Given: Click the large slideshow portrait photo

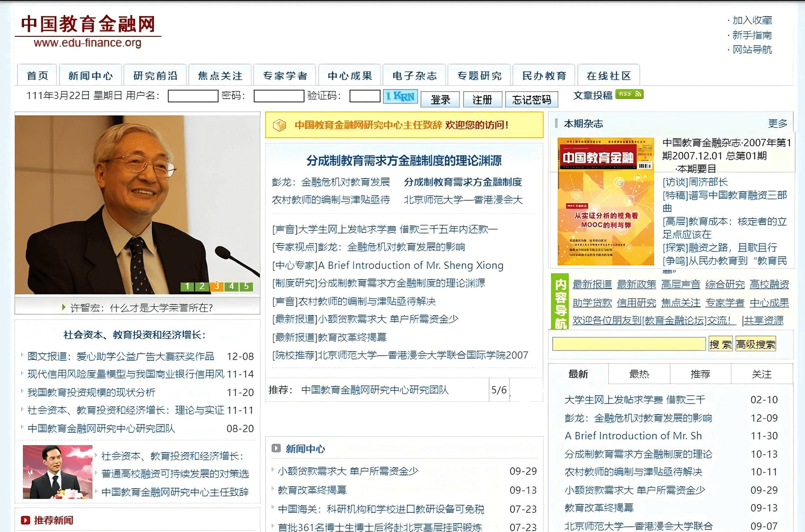Looking at the screenshot, I should (137, 205).
